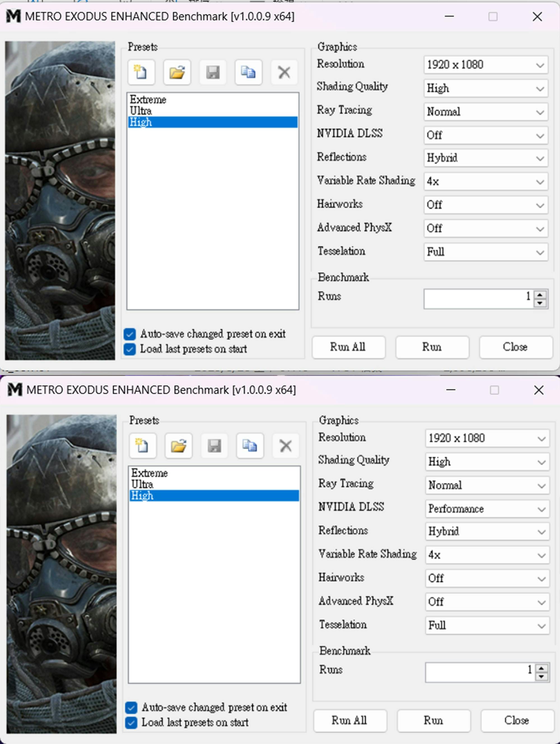Click Run button in bottom window
560x744 pixels.
434,720
